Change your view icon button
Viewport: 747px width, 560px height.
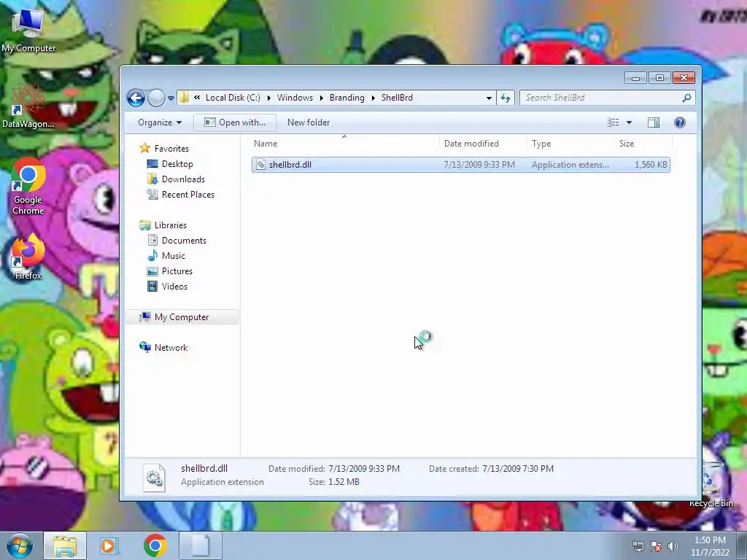point(613,122)
